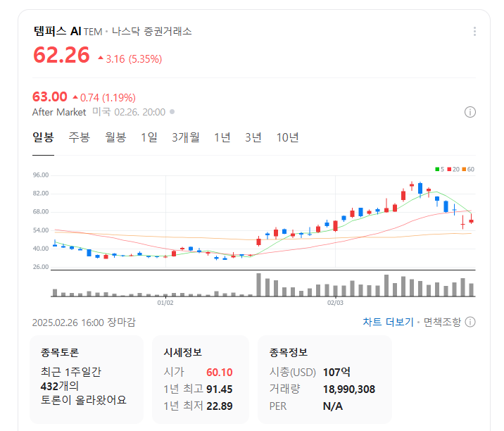Click the 68.00 price axis label
Viewport: 504px width, 431px height.
[x=41, y=212]
